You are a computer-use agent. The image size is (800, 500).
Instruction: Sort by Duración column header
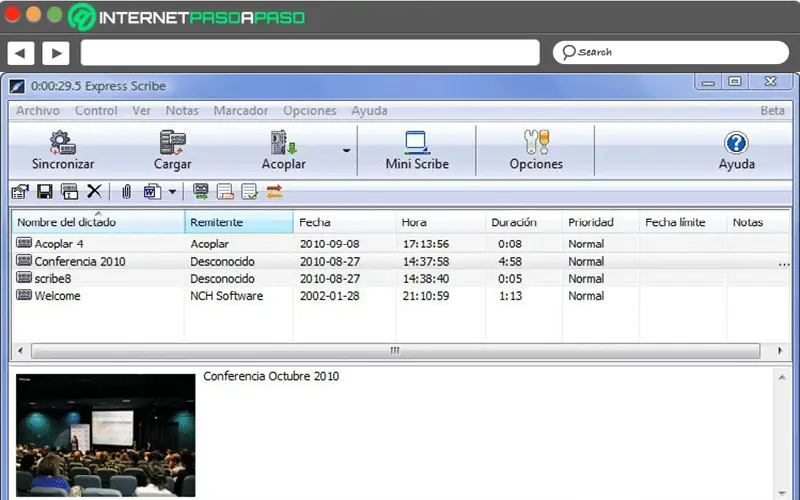click(x=523, y=222)
